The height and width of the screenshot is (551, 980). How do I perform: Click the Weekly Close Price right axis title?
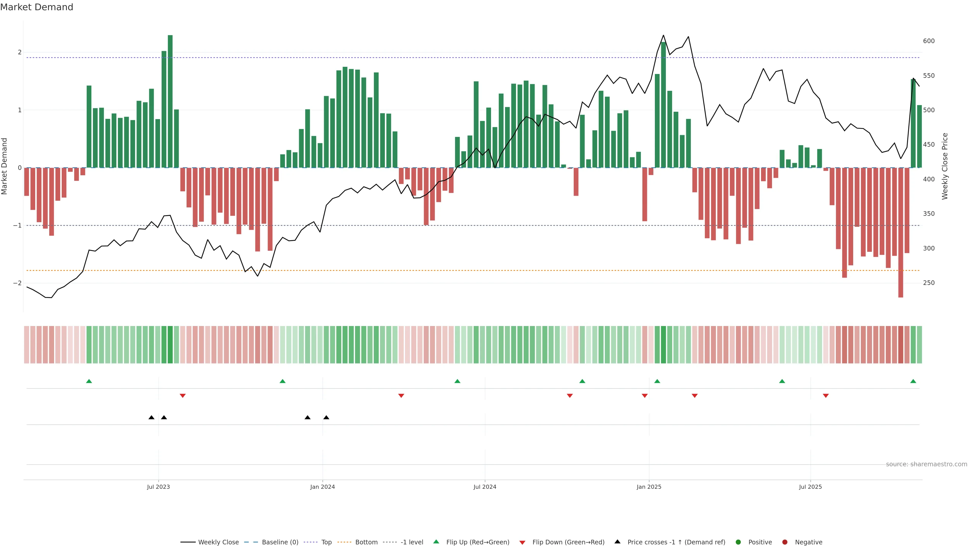pos(945,166)
